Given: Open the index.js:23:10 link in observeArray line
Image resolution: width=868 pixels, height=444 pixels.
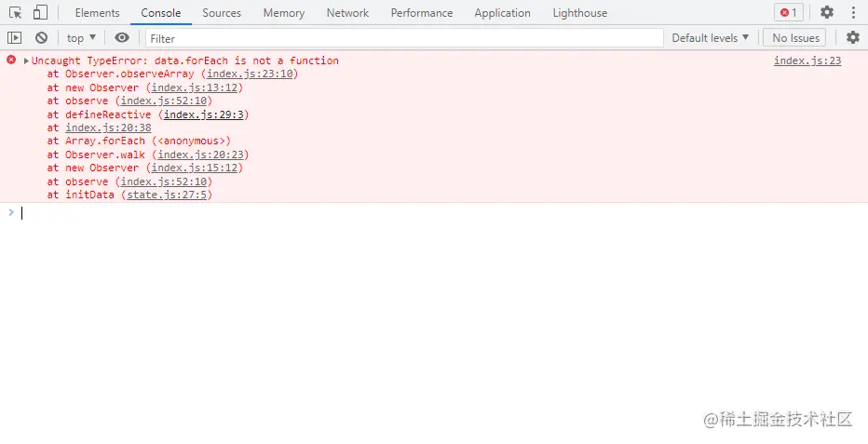Looking at the screenshot, I should pyautogui.click(x=249, y=74).
